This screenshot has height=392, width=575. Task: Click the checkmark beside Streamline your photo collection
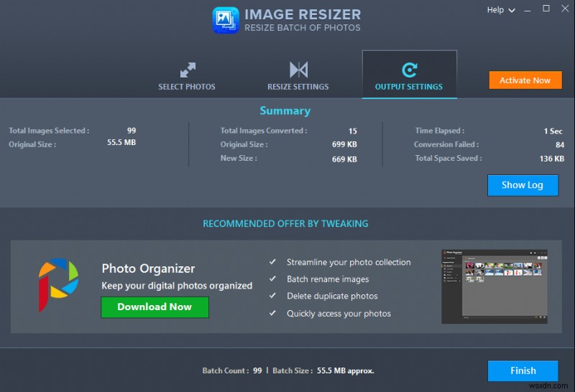click(x=272, y=261)
